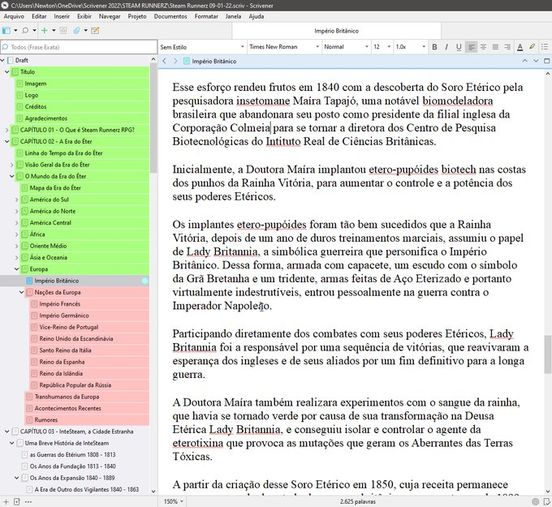Toggle italic formatting

[446, 47]
